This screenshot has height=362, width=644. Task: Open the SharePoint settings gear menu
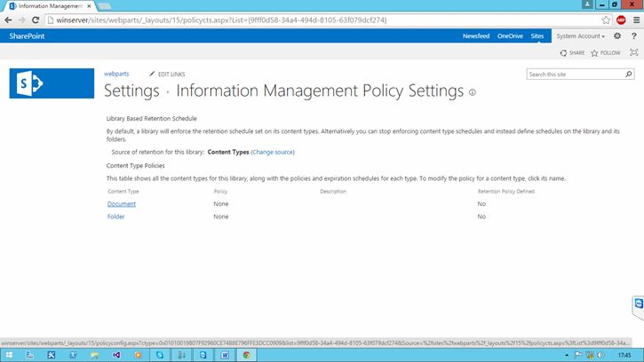pos(616,36)
